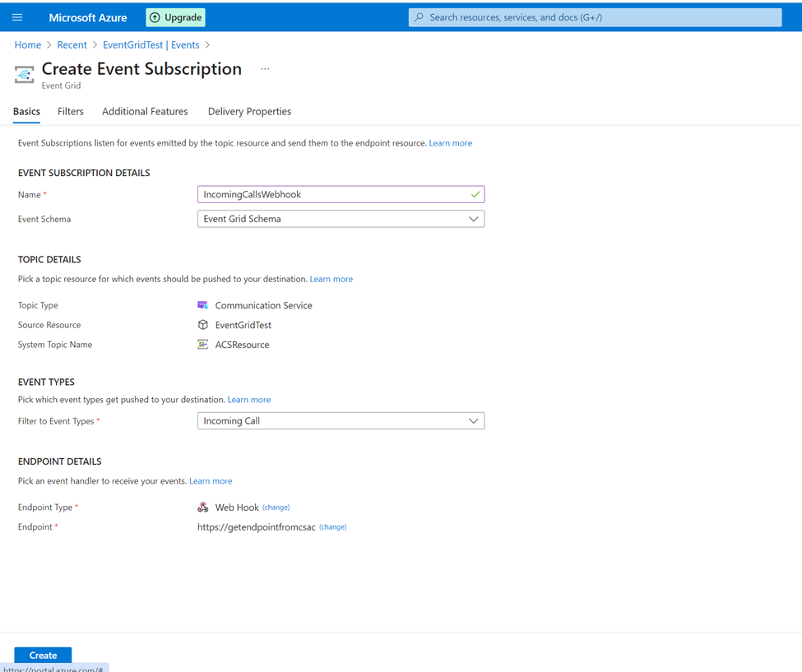Click the Create button
The width and height of the screenshot is (802, 672).
[42, 655]
